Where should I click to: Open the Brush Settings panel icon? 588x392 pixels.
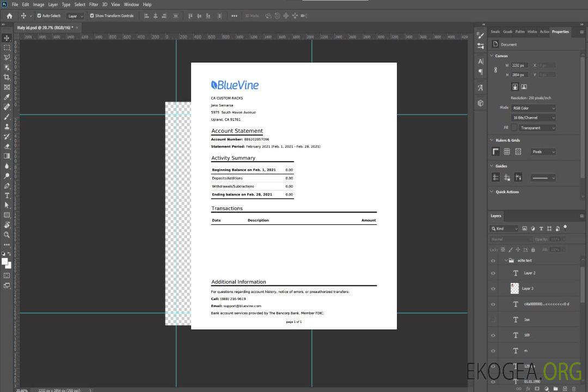(480, 35)
